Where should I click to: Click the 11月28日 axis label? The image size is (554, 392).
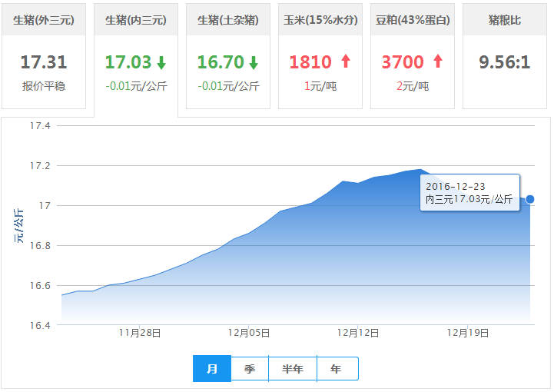click(x=140, y=333)
